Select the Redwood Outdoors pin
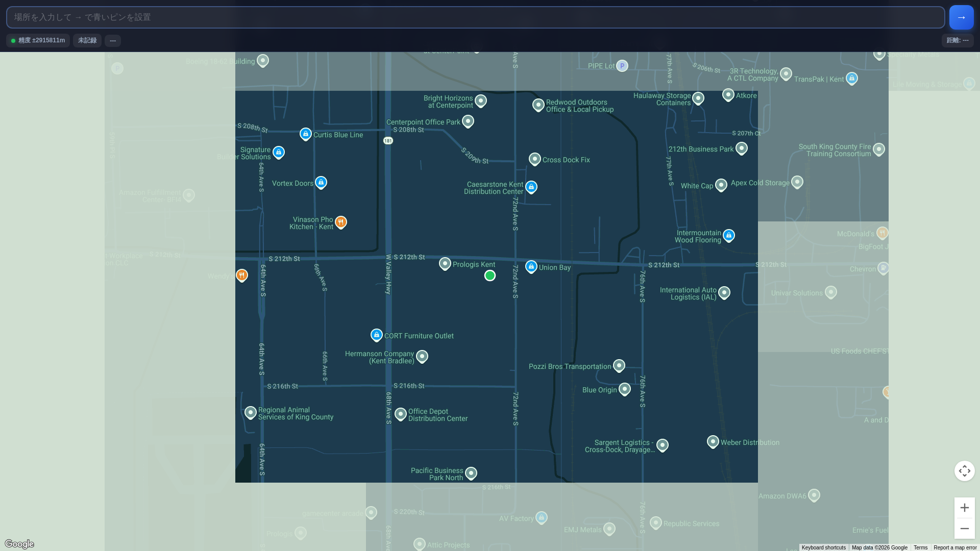980x551 pixels. point(538,105)
